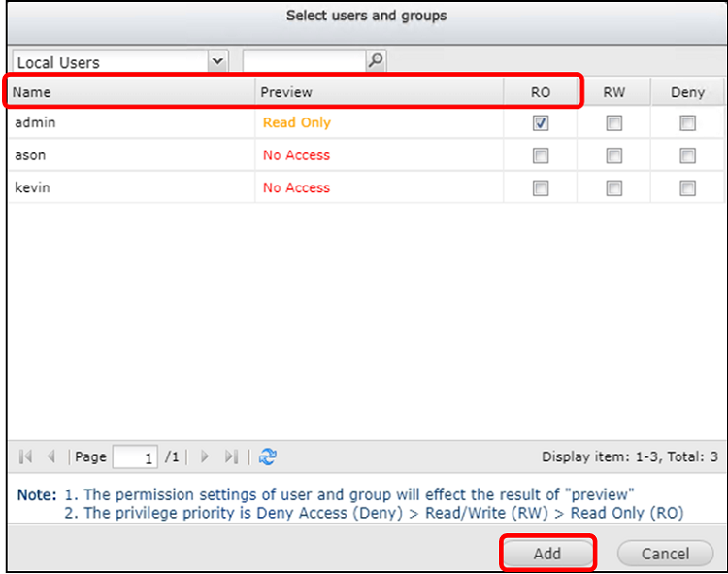The height and width of the screenshot is (574, 728).
Task: Jump to last page icon
Action: coord(231,457)
